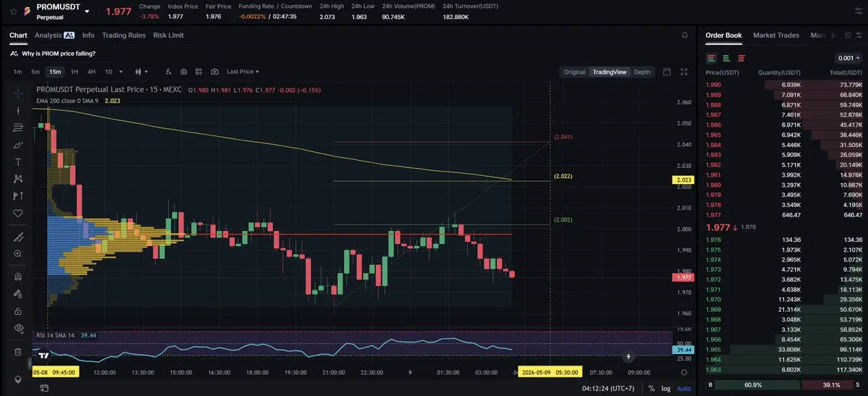Click the ask price 1.990 row

(x=783, y=85)
